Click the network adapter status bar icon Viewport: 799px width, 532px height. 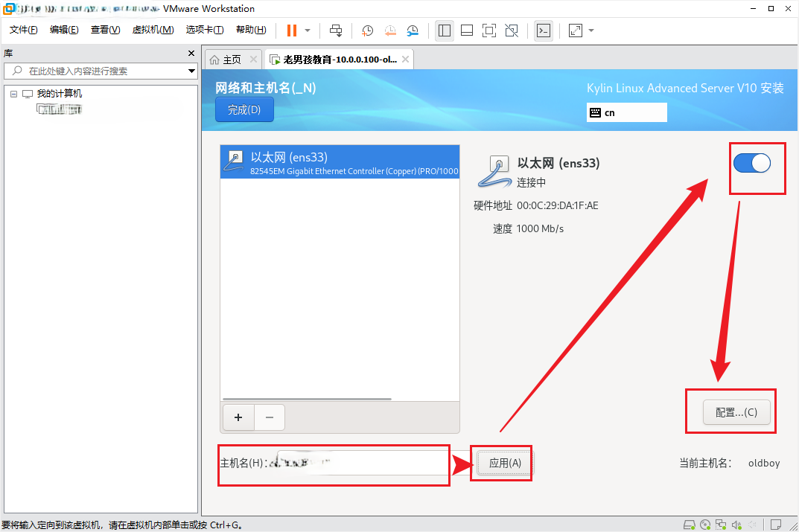[x=721, y=525]
